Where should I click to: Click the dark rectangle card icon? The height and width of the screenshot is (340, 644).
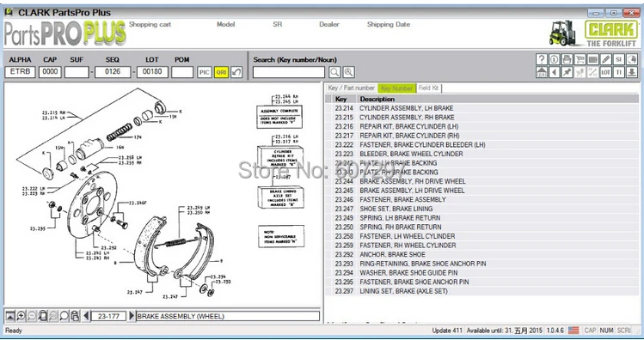point(592,59)
